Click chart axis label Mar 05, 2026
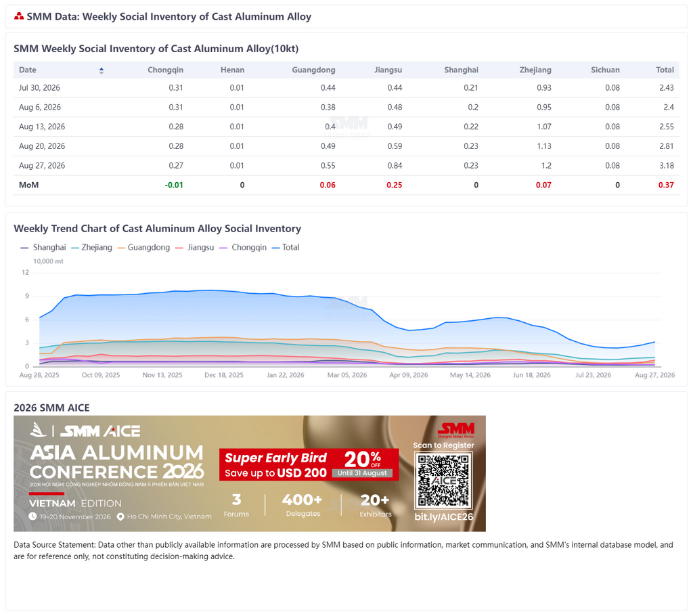 347,375
